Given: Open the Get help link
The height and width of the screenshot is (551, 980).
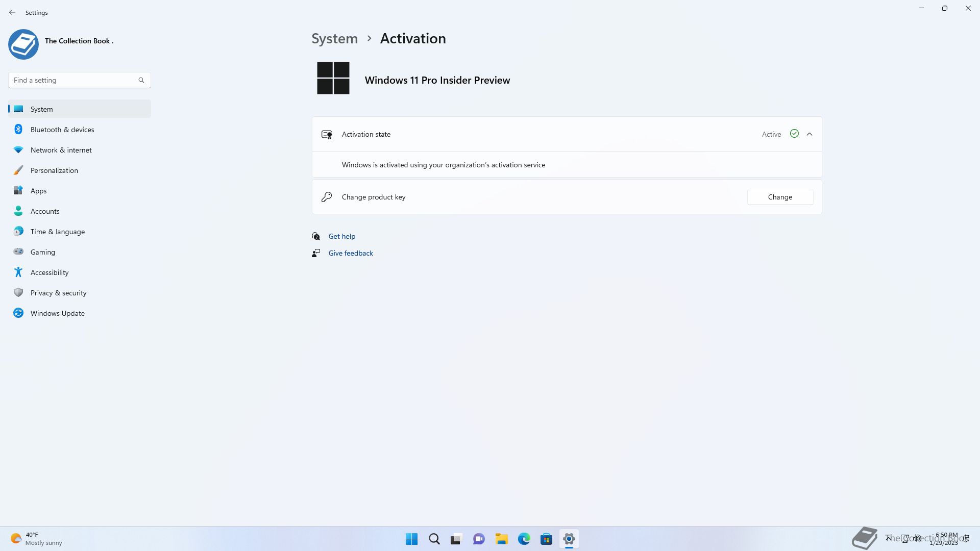Looking at the screenshot, I should [x=341, y=236].
